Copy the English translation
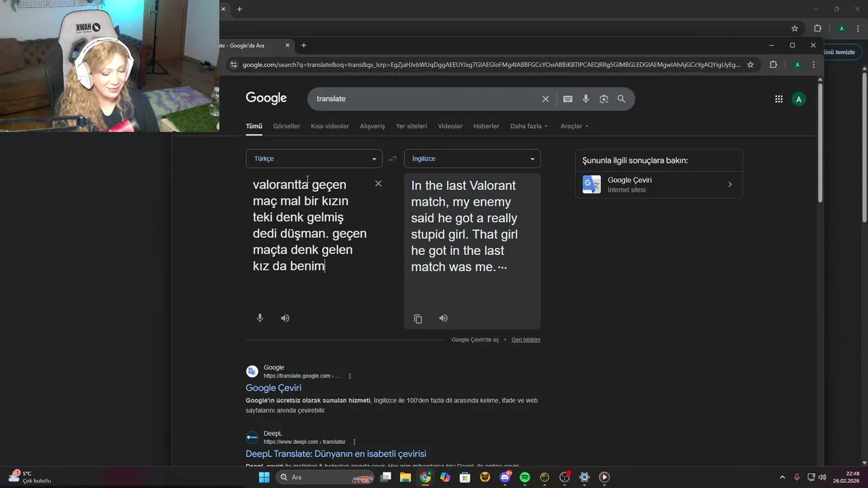868x488 pixels. [x=418, y=319]
